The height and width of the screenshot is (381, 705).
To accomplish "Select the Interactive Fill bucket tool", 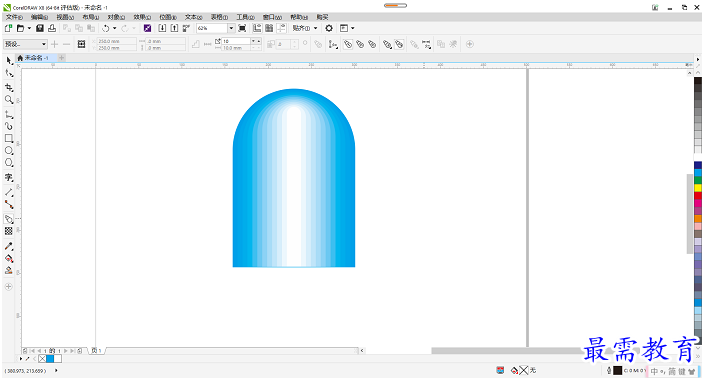I will 9,259.
